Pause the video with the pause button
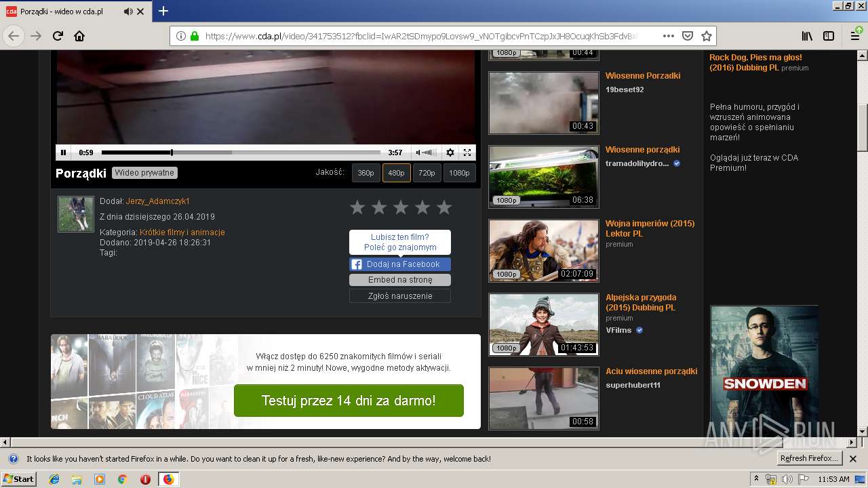Viewport: 868px width, 488px height. pos(64,152)
